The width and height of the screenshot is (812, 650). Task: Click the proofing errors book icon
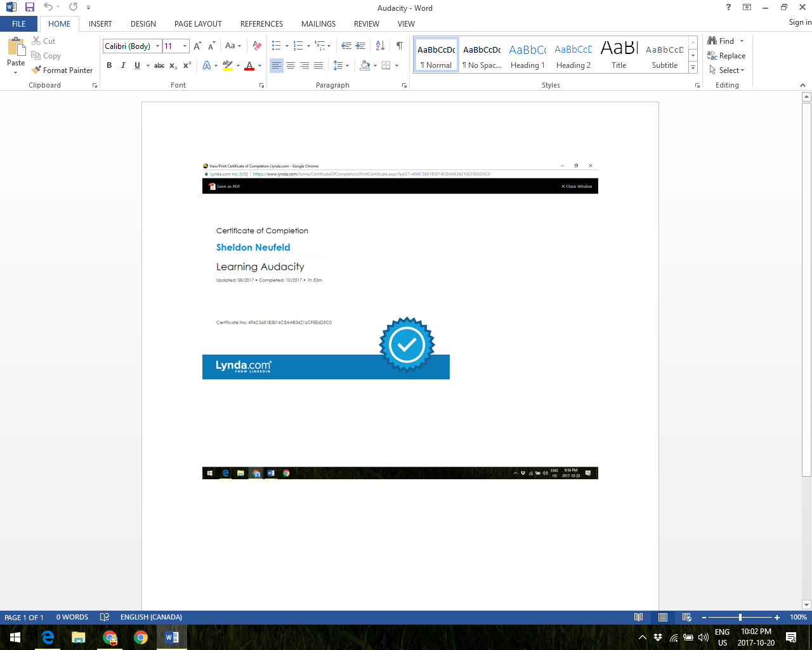(105, 617)
